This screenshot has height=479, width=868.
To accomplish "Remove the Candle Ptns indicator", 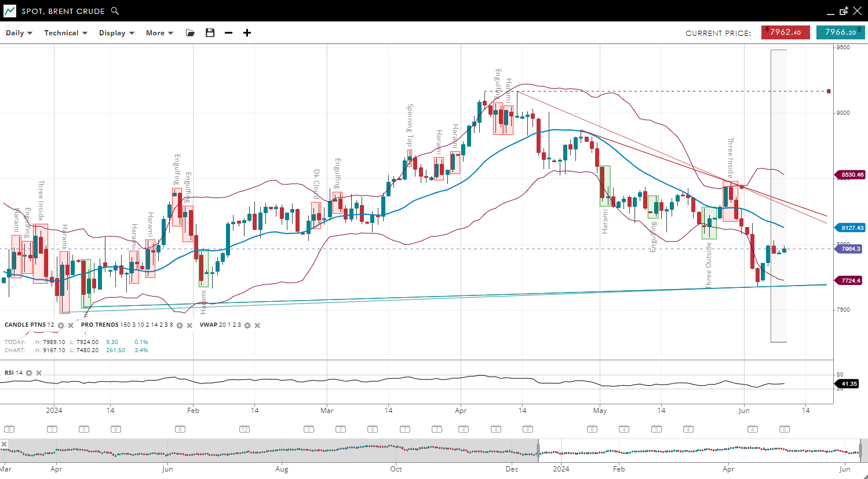I will [71, 326].
